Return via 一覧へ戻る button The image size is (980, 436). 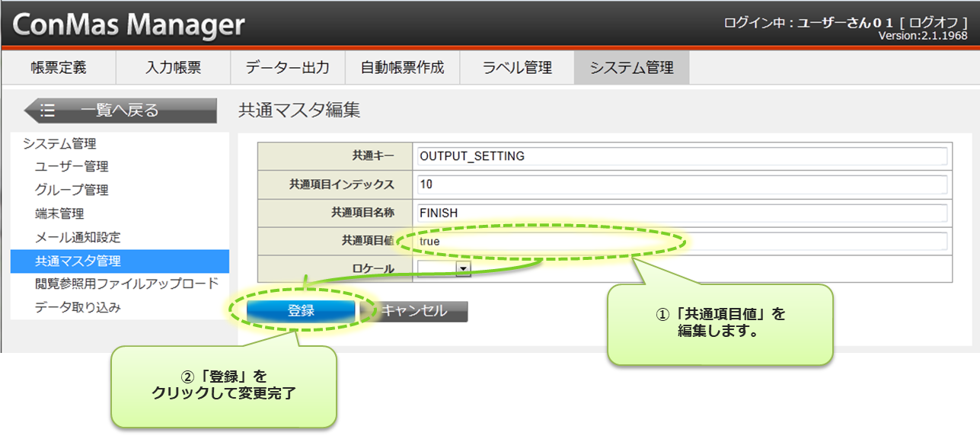pyautogui.click(x=120, y=111)
